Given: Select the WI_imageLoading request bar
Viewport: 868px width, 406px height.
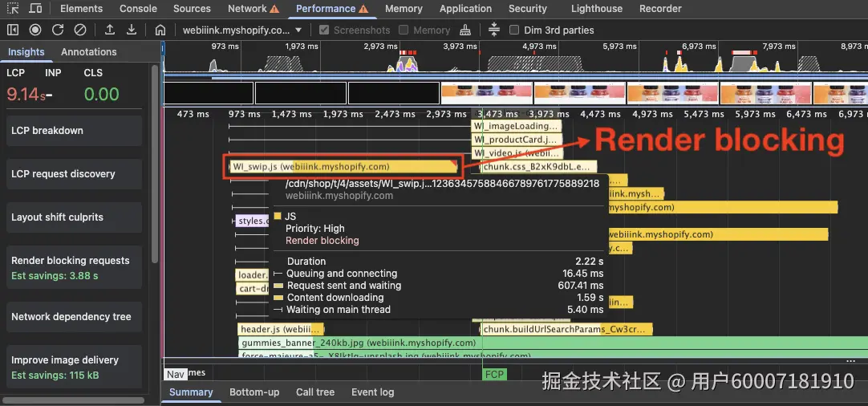Looking at the screenshot, I should coord(517,126).
